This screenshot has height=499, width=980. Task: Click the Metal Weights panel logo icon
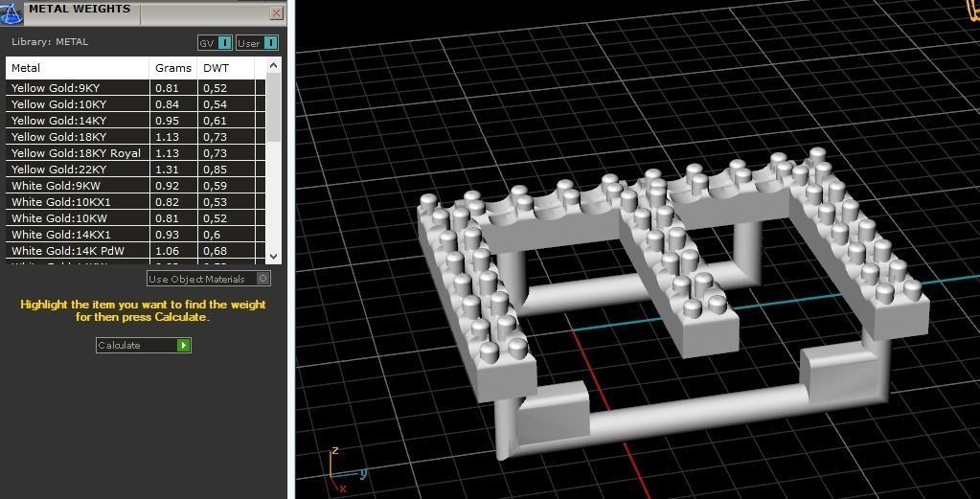11,12
